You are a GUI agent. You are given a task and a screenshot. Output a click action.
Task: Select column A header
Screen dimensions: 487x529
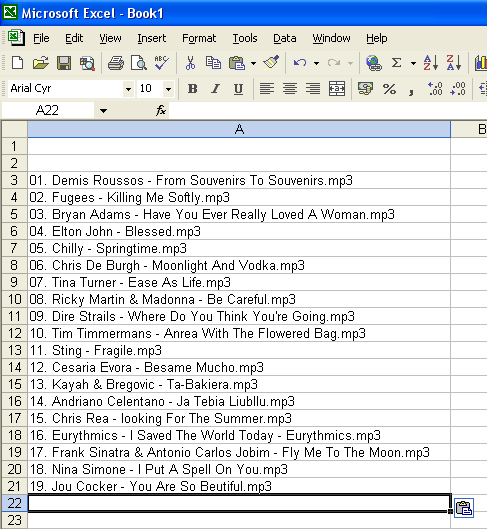click(x=239, y=129)
